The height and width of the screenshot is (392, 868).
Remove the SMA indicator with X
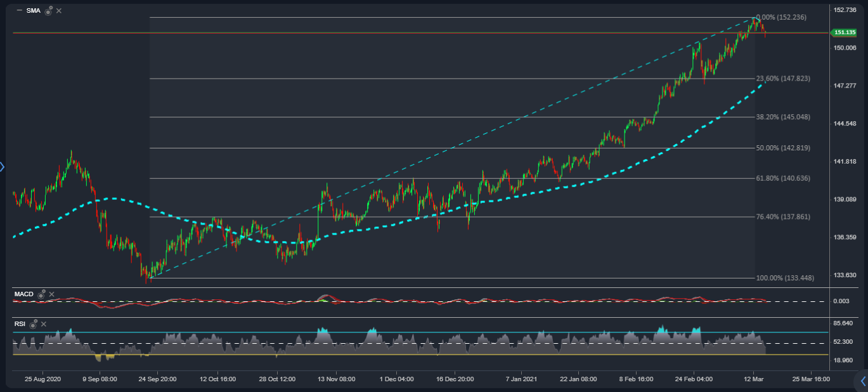(59, 11)
